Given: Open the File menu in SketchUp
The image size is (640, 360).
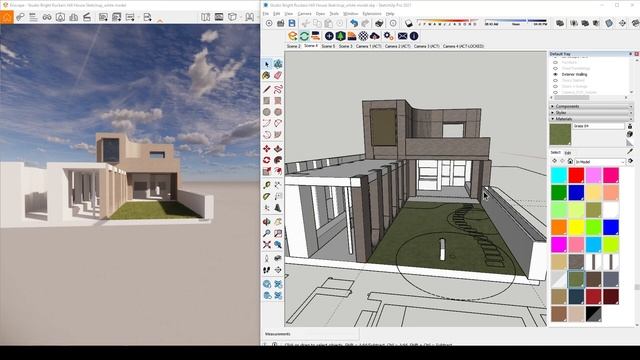Looking at the screenshot, I should [266, 14].
